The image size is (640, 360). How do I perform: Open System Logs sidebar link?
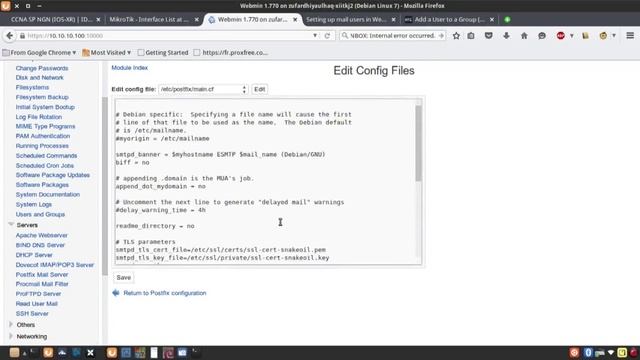(x=34, y=204)
